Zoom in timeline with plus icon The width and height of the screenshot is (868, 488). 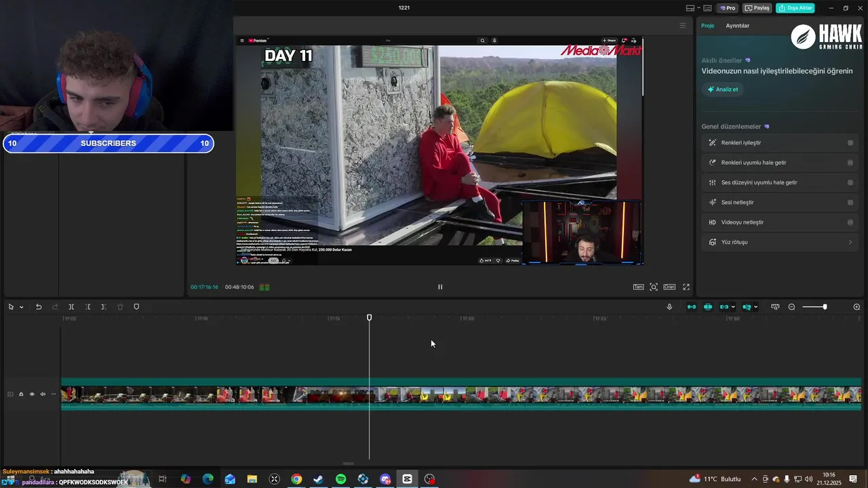pos(856,307)
